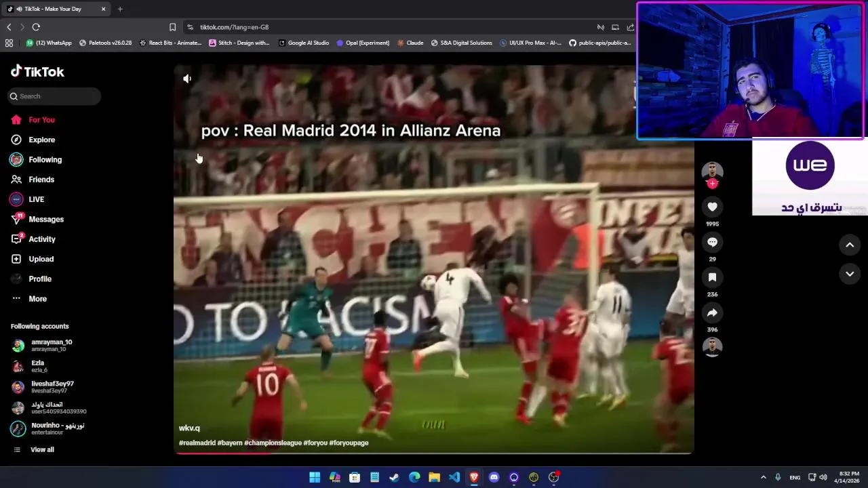Screen dimensions: 868x488
Task: Open the #foryou hashtag
Action: [315, 443]
